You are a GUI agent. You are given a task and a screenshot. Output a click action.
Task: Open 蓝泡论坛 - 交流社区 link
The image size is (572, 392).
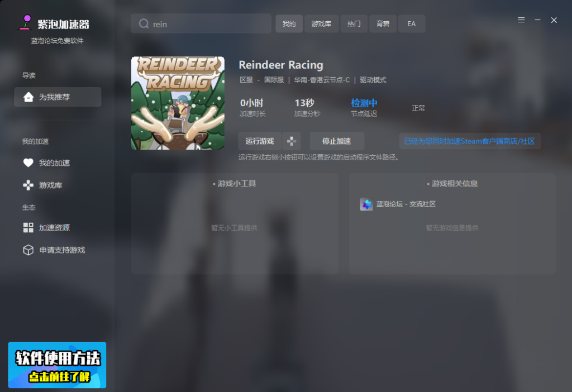pyautogui.click(x=406, y=204)
